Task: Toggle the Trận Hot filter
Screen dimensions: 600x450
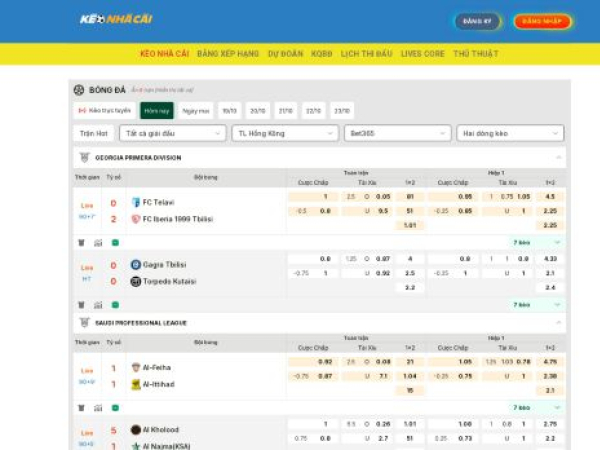Action: click(x=94, y=133)
